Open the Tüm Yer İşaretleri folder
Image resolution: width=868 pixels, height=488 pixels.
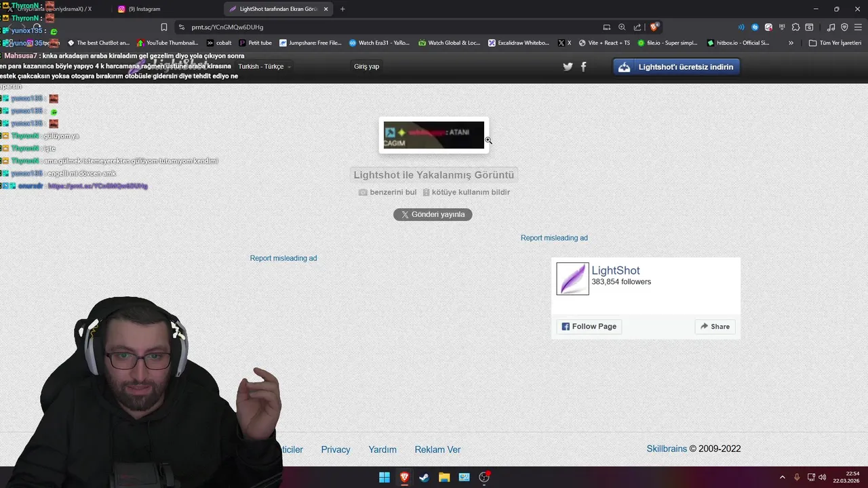click(x=835, y=43)
